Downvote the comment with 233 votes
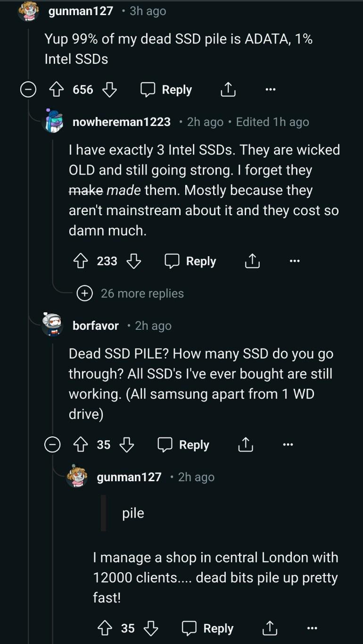363x644 pixels. pos(134,261)
